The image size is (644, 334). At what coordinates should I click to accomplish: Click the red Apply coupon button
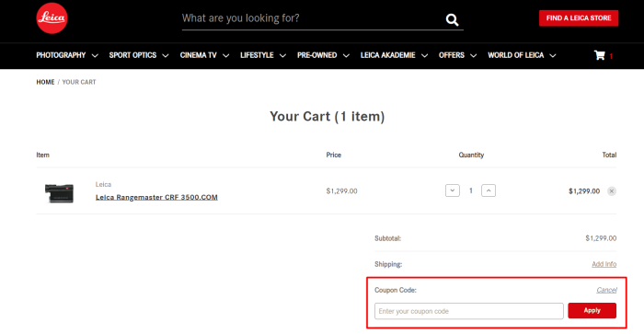click(x=592, y=311)
